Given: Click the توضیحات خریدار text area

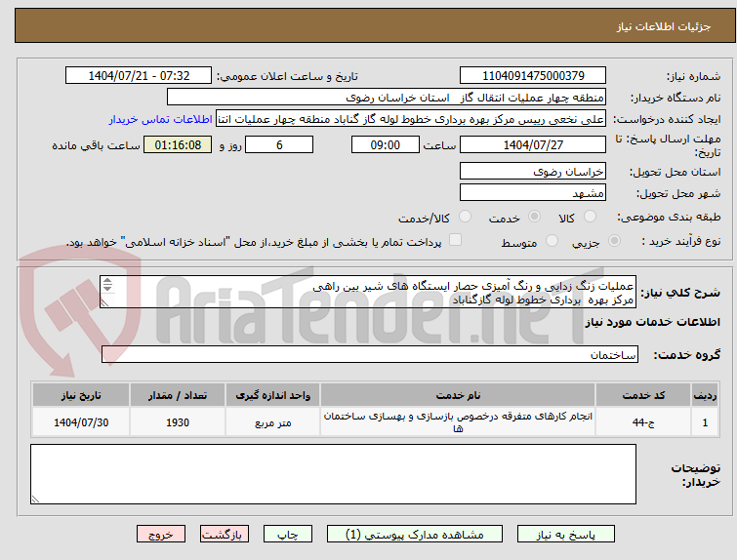Looking at the screenshot, I should (333, 474).
